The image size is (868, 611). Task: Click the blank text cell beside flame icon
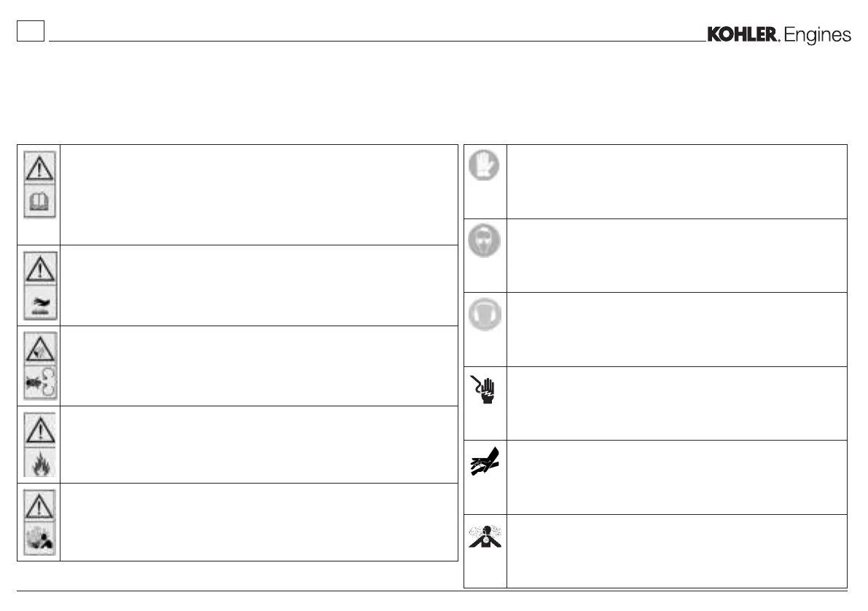(x=258, y=444)
